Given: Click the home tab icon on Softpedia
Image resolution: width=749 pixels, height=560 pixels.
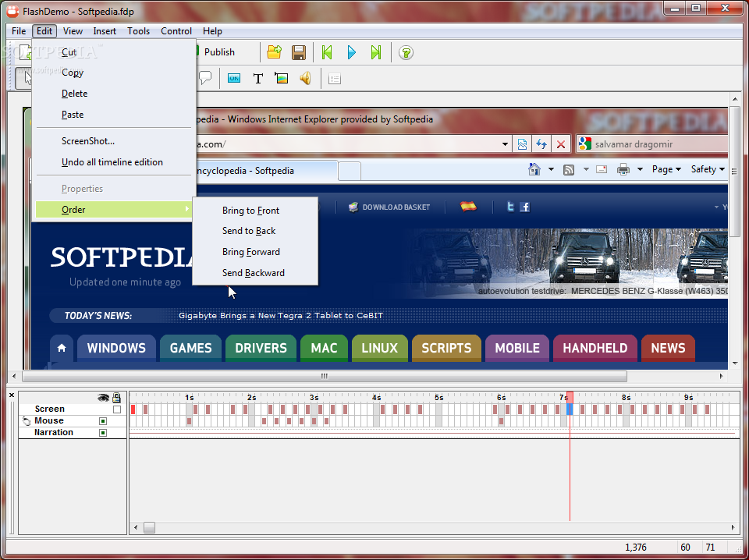Looking at the screenshot, I should point(62,348).
